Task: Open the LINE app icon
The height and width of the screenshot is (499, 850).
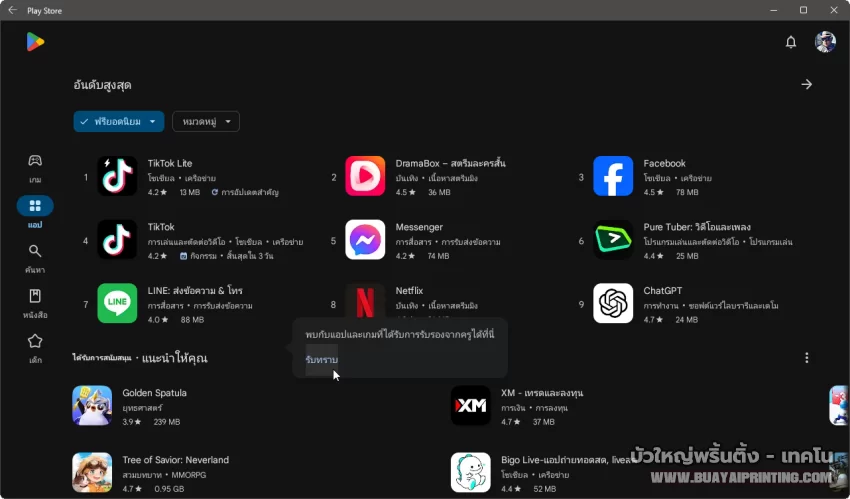Action: click(117, 304)
